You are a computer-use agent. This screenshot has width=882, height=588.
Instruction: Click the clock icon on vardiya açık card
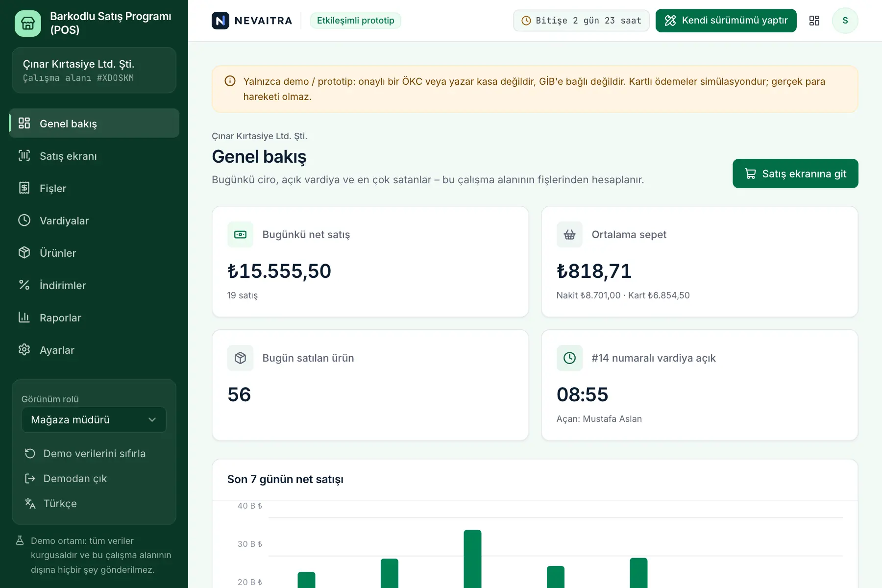point(569,358)
